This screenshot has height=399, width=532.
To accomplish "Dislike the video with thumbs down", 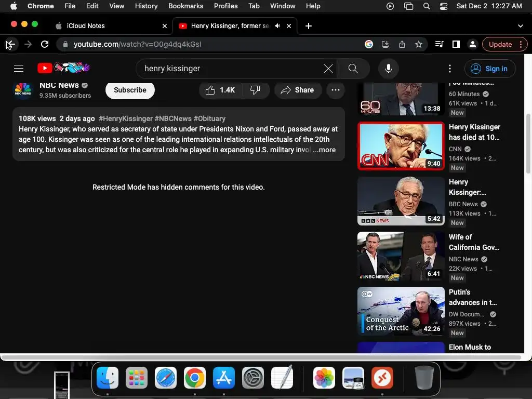I will 256,90.
